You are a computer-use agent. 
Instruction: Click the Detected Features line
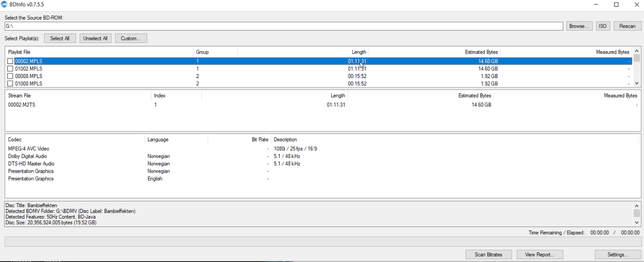(x=54, y=217)
